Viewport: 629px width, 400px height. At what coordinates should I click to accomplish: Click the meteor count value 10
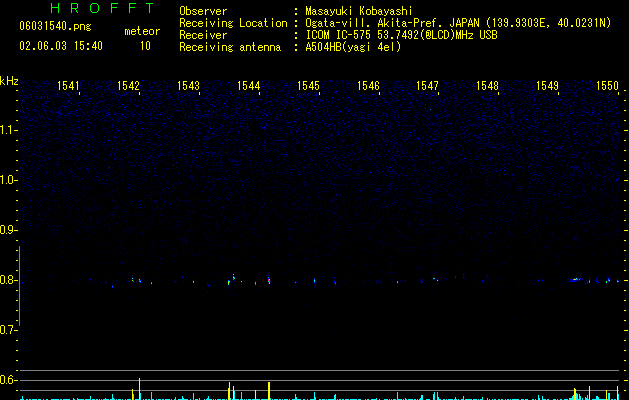click(145, 46)
